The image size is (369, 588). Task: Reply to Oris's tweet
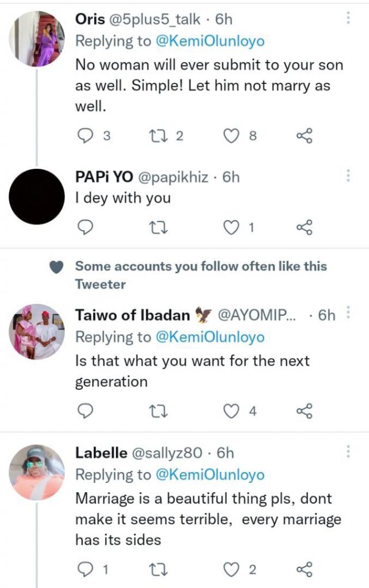84,136
